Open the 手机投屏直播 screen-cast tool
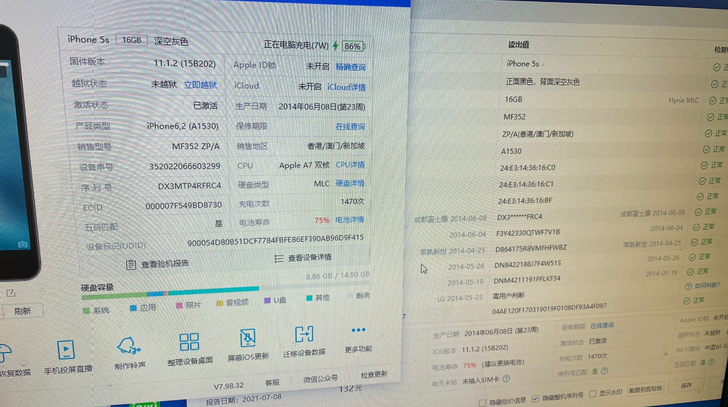The width and height of the screenshot is (728, 407). [66, 357]
